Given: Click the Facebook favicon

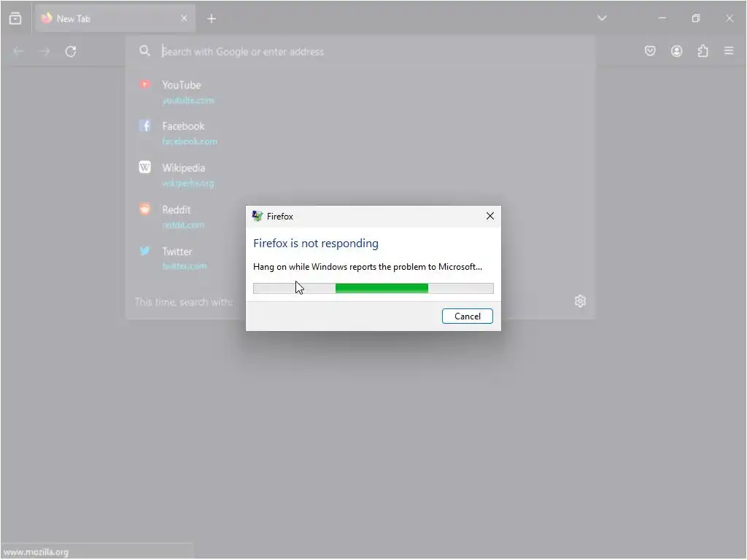Looking at the screenshot, I should (145, 125).
